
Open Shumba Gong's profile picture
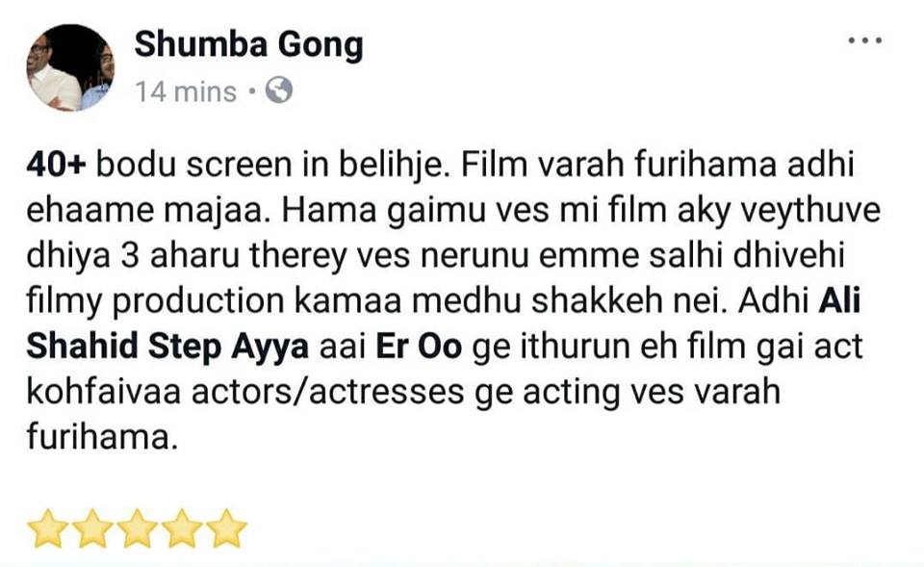pos(70,67)
